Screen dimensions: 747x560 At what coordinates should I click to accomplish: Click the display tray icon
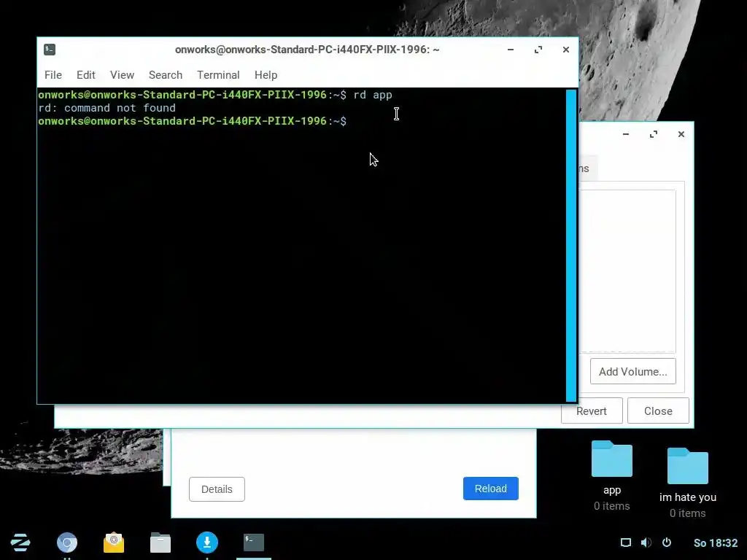click(625, 542)
